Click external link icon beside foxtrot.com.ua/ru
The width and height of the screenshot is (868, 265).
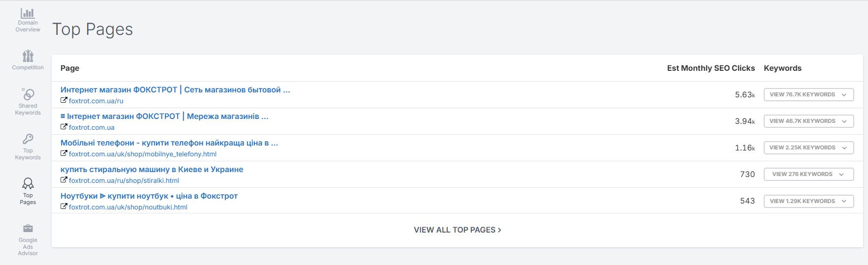point(63,100)
